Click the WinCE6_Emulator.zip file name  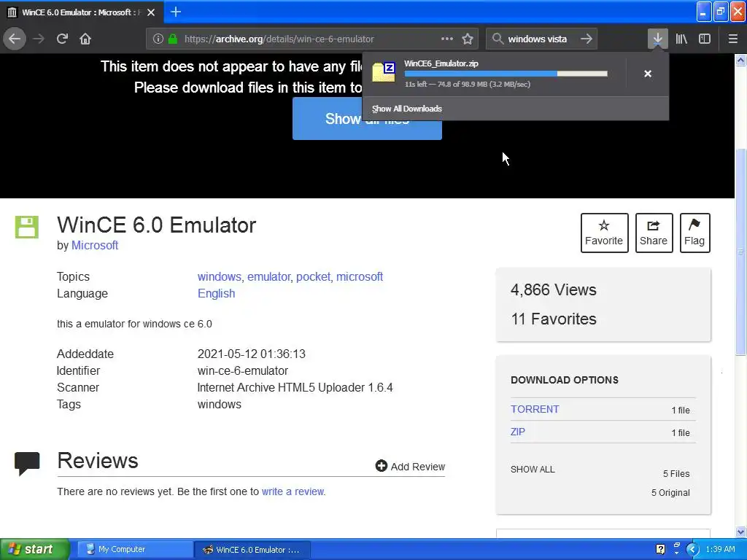pyautogui.click(x=441, y=63)
